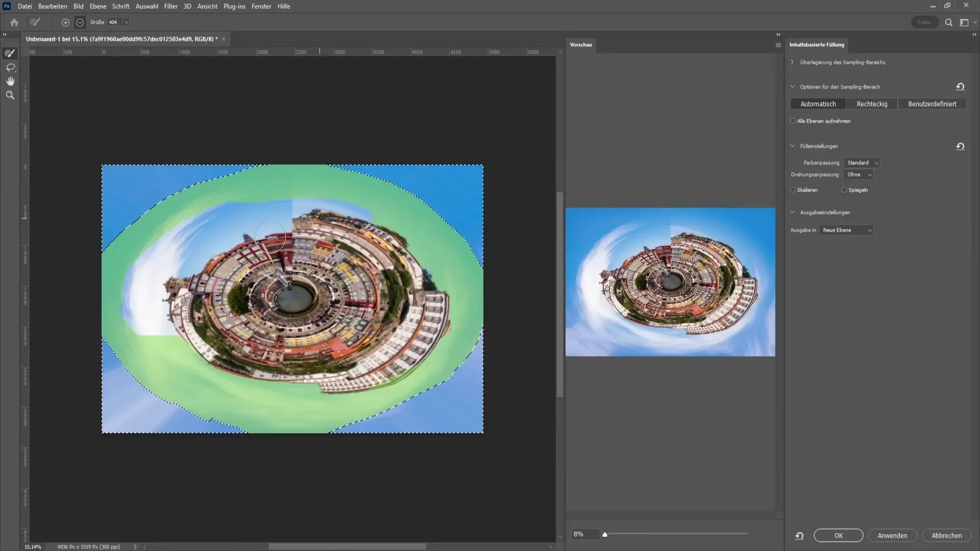Open the Bearbeiten menu
This screenshot has width=980, height=551.
(53, 6)
